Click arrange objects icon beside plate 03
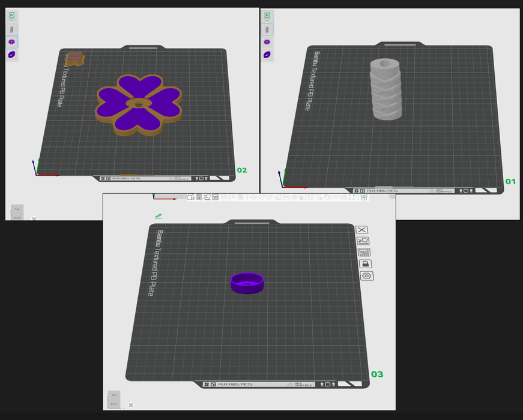 (x=363, y=253)
